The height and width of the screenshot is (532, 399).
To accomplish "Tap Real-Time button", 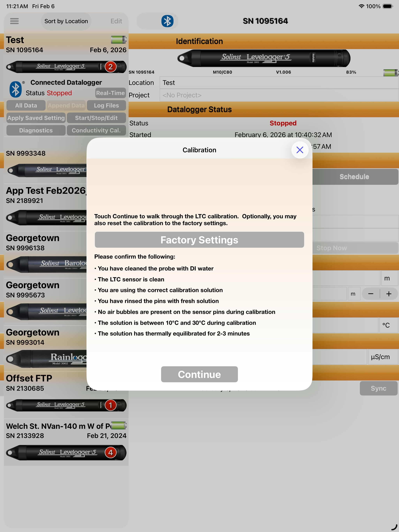I will [x=110, y=93].
